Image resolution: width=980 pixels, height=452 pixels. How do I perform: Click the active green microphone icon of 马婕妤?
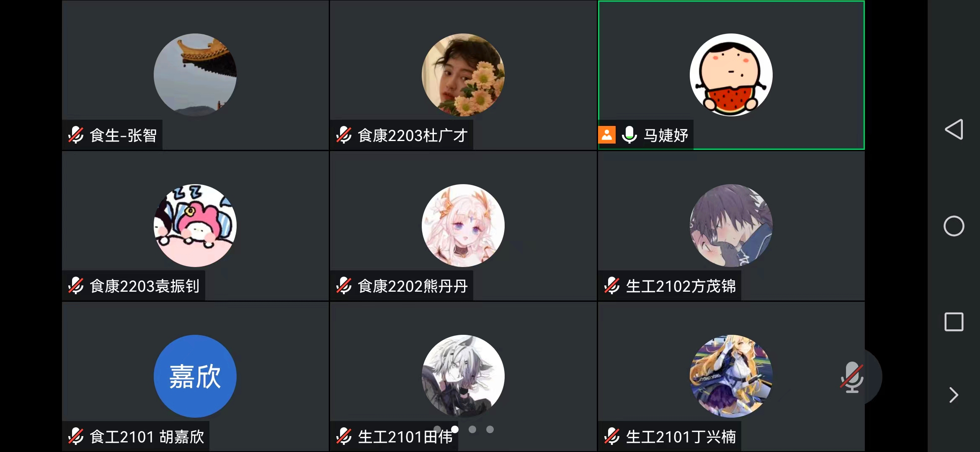(629, 135)
